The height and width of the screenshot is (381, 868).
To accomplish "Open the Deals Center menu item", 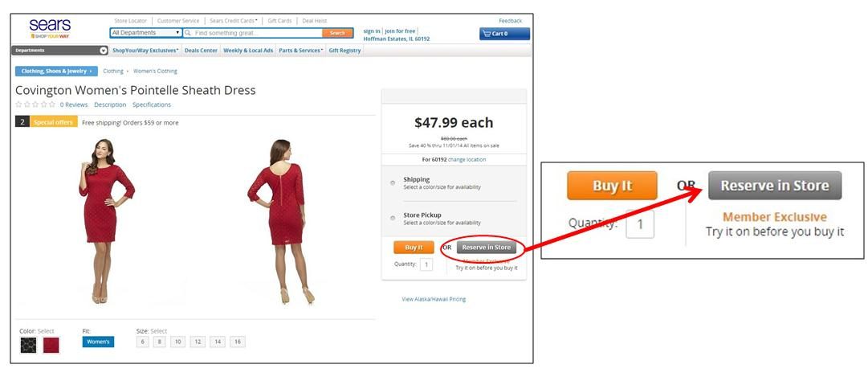I will pyautogui.click(x=201, y=51).
